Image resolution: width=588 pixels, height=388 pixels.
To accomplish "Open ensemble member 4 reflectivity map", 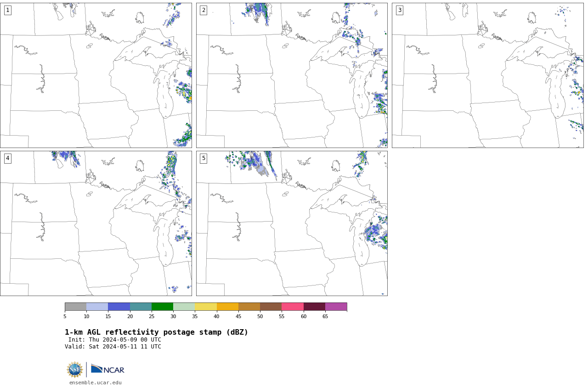I will click(x=96, y=223).
